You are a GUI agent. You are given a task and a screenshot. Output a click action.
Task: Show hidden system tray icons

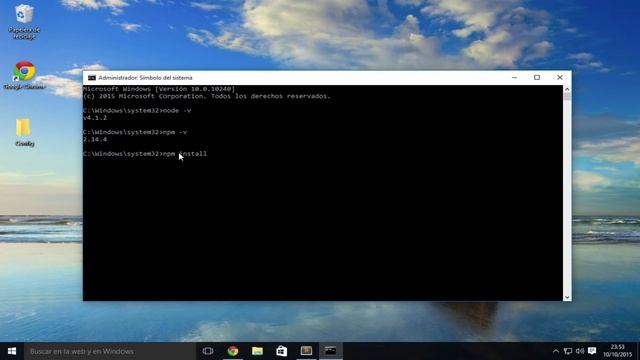[x=556, y=351]
